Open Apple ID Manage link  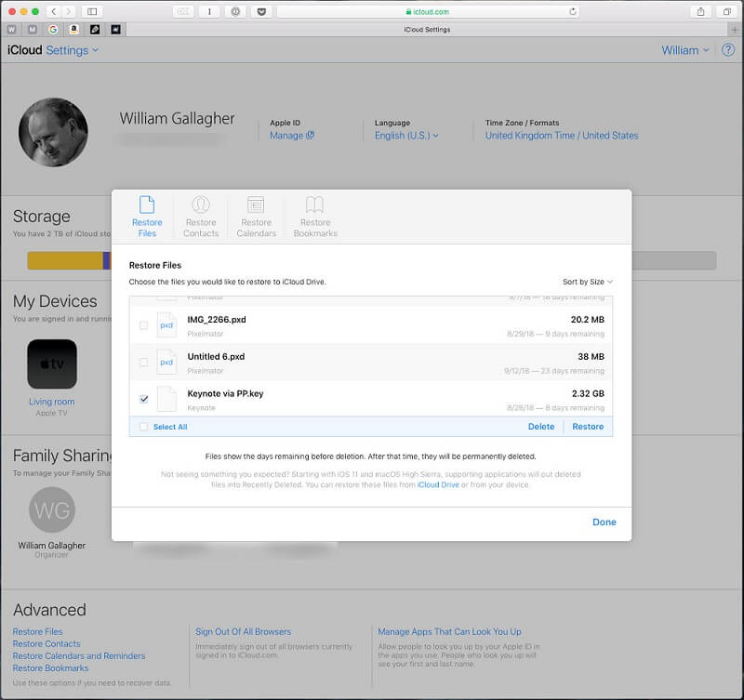coord(292,136)
